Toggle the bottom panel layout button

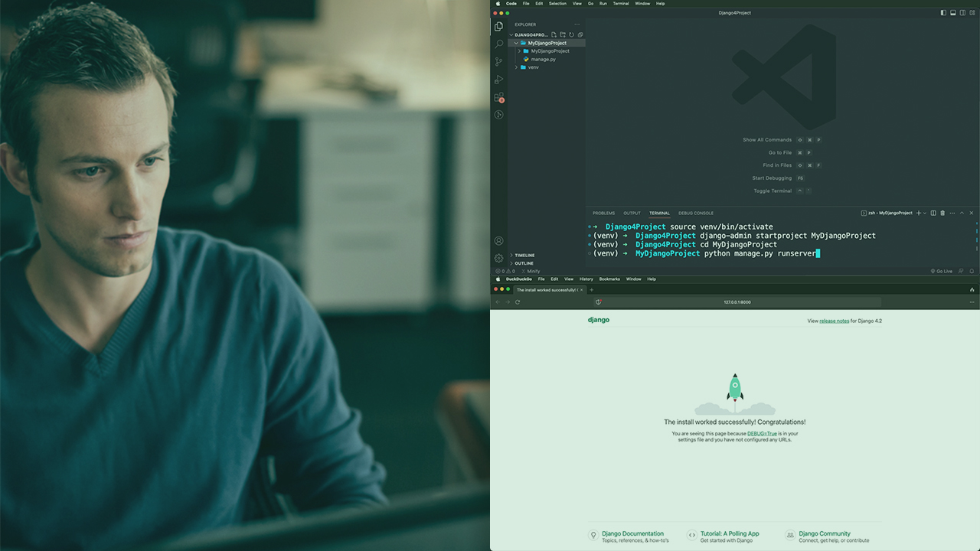click(x=953, y=12)
